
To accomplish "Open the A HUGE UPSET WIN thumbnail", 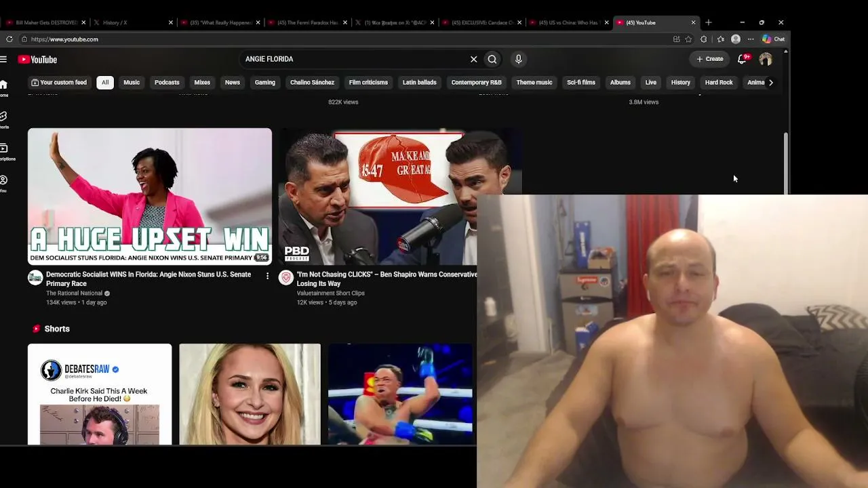I will click(150, 196).
